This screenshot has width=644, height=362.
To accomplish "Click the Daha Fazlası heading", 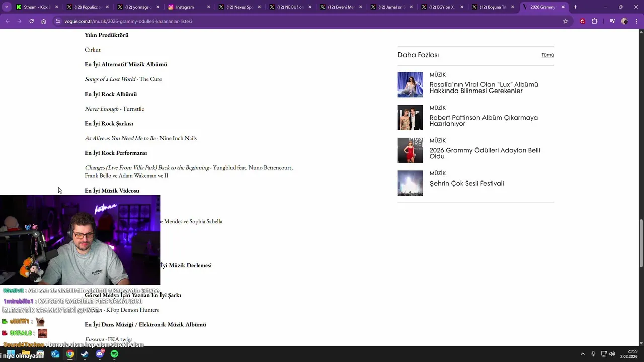I will 418,55.
